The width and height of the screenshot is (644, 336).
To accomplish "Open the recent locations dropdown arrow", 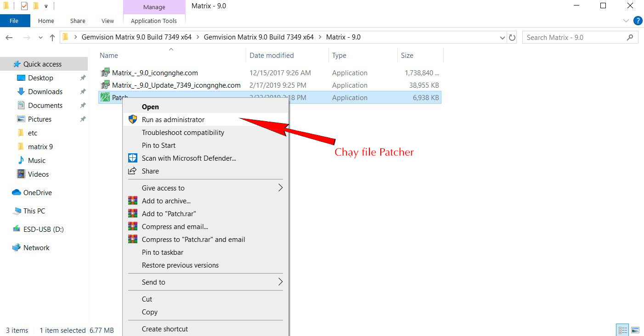I will [x=40, y=38].
